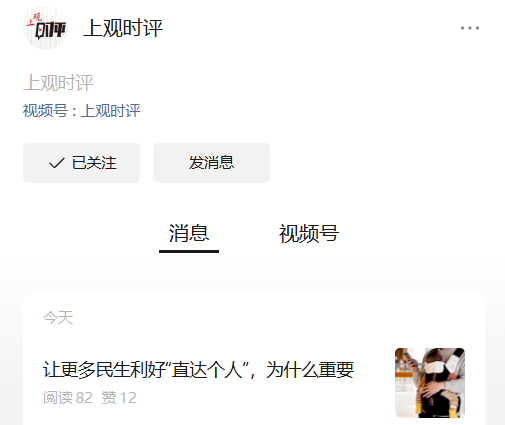Click the red 上观 calligraphy in the avatar
The height and width of the screenshot is (425, 505).
(x=34, y=19)
